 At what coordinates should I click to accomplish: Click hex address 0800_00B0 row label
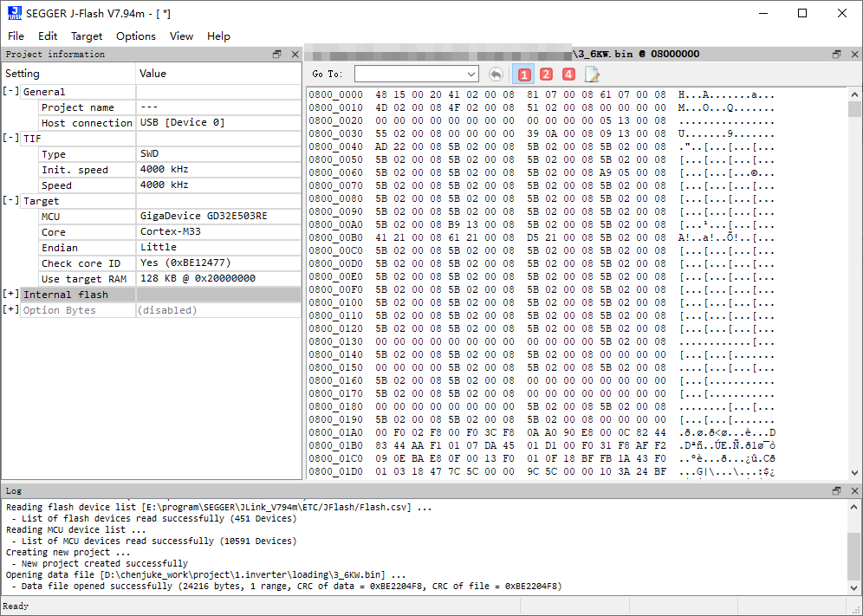335,237
